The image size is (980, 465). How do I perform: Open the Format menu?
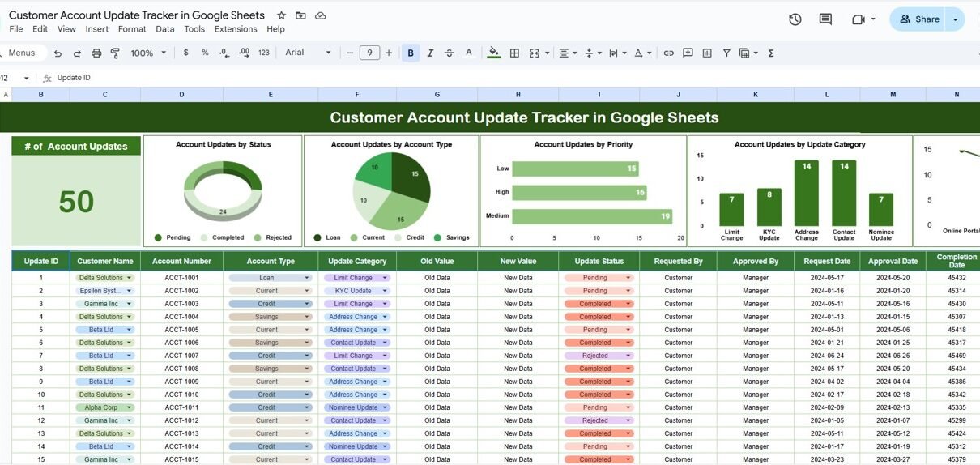132,29
